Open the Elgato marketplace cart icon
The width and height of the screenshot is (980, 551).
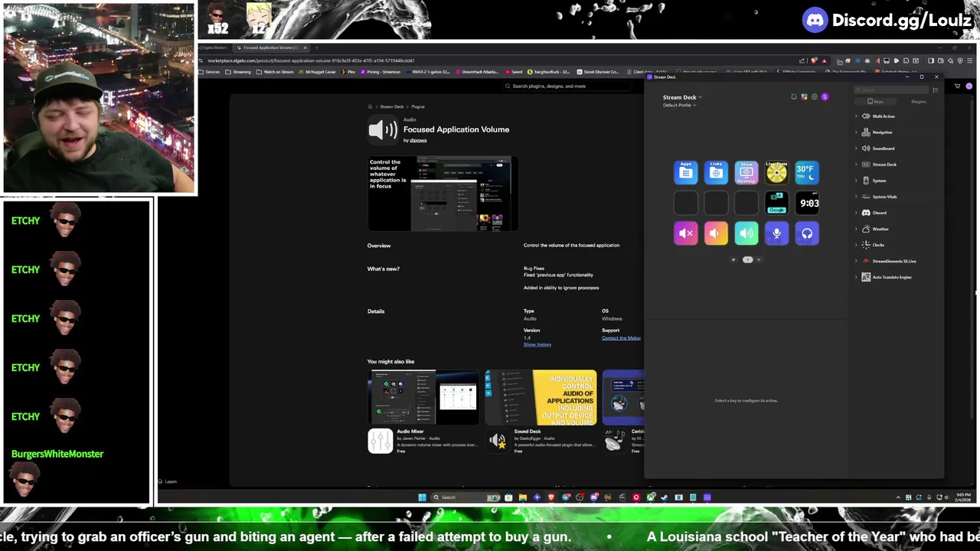pyautogui.click(x=957, y=86)
